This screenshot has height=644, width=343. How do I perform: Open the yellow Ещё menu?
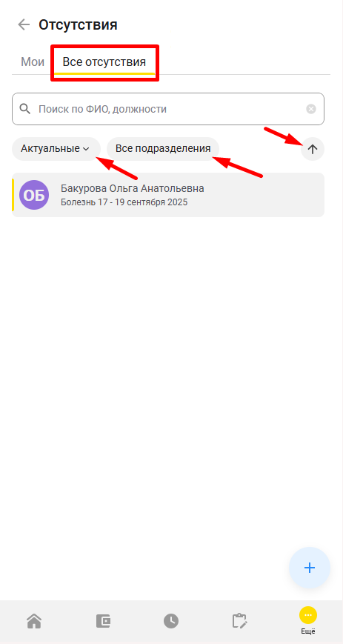pos(307,620)
